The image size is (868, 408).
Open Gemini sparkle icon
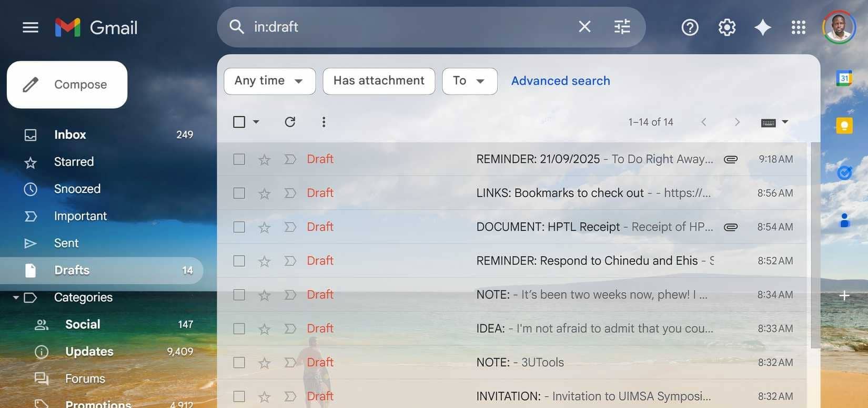click(x=762, y=27)
